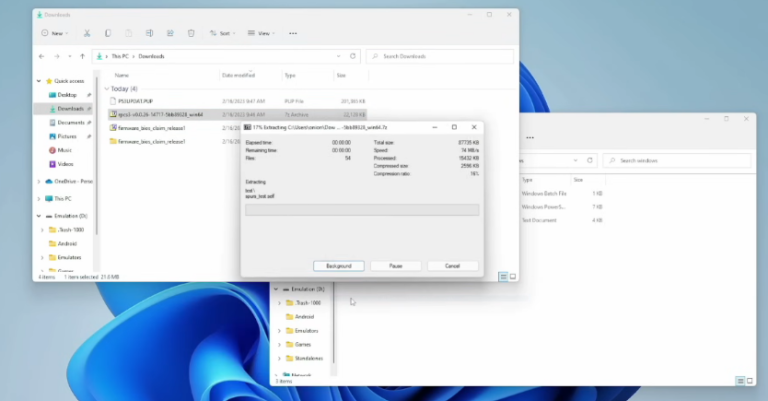768x401 pixels.
Task: Open Desktop in Downloads window sidebar
Action: pos(67,95)
